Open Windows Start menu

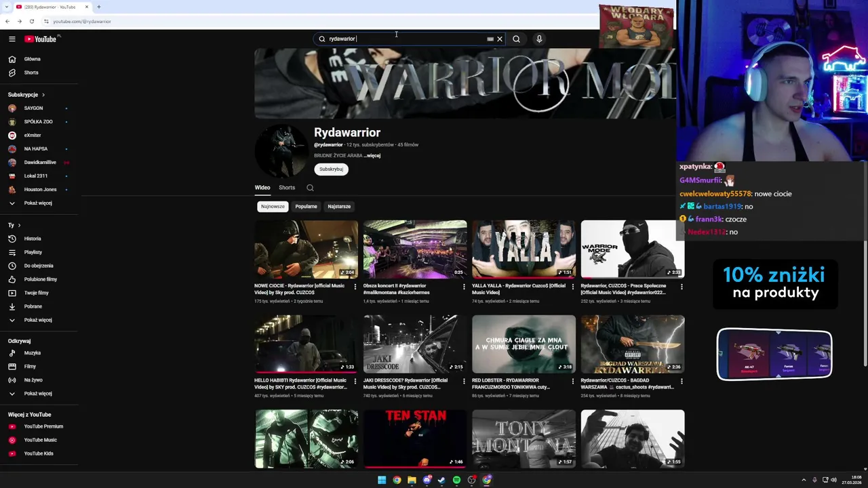tap(382, 480)
